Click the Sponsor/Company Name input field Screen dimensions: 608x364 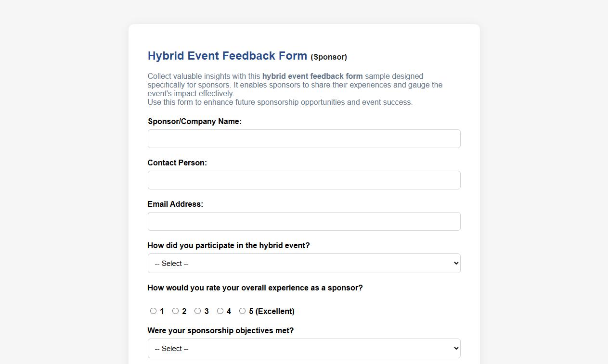[304, 138]
